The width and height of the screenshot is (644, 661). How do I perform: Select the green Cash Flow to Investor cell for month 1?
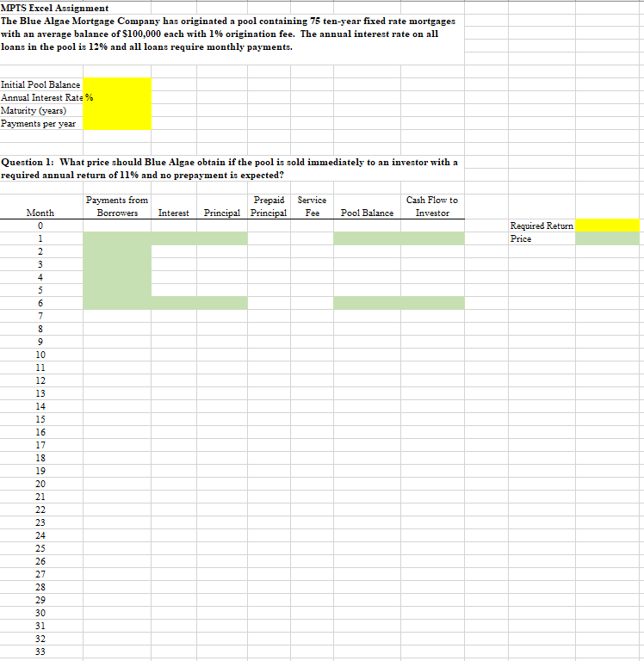coord(433,238)
